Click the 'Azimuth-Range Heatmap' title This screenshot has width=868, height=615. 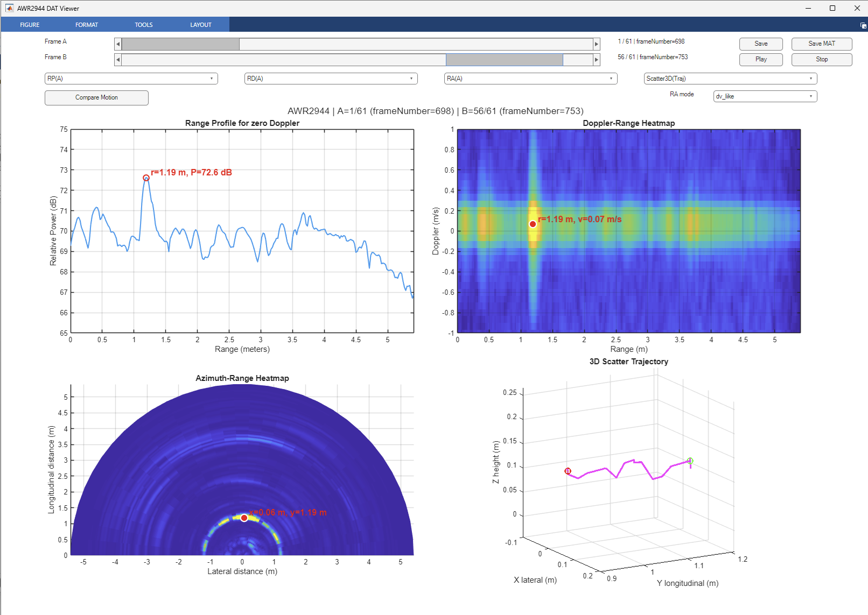[242, 378]
